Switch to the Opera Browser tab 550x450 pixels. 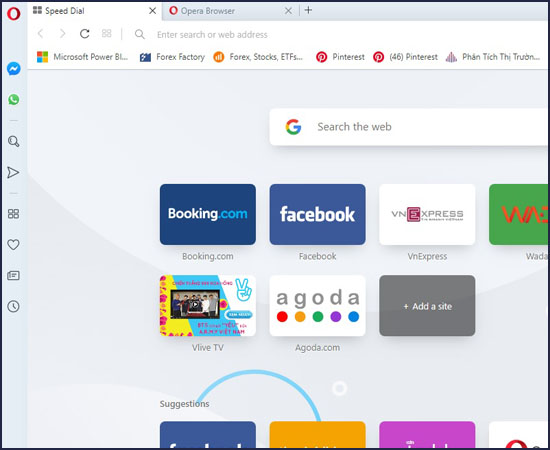(x=230, y=11)
